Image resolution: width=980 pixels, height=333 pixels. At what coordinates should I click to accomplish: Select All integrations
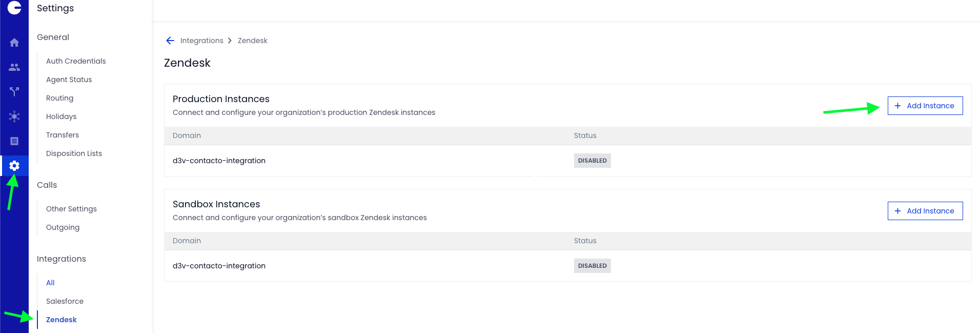(x=50, y=283)
